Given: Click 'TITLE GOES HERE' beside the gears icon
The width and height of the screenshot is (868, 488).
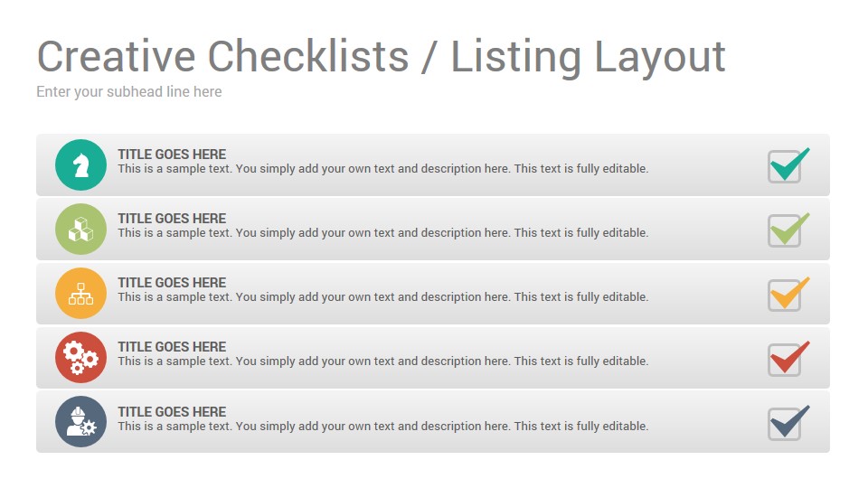Looking at the screenshot, I should (172, 347).
